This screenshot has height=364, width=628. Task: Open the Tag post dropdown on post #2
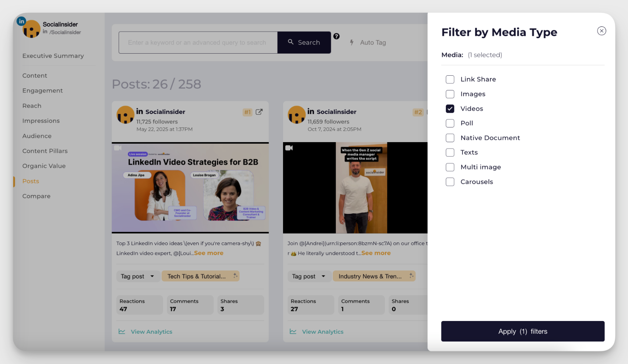[309, 276]
